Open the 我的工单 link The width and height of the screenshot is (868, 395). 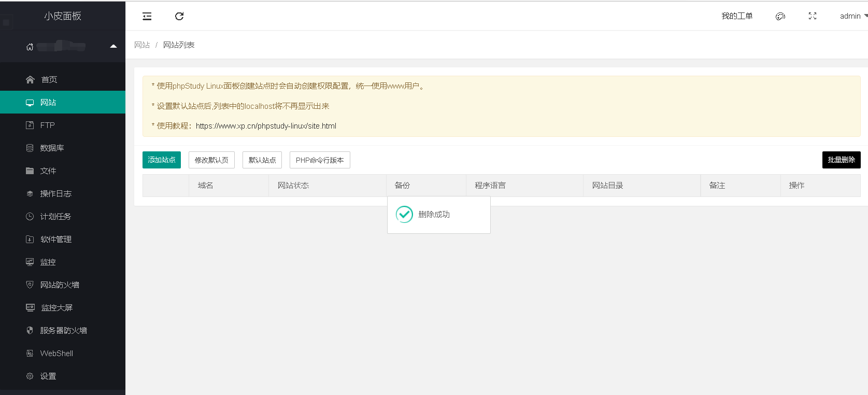(737, 16)
